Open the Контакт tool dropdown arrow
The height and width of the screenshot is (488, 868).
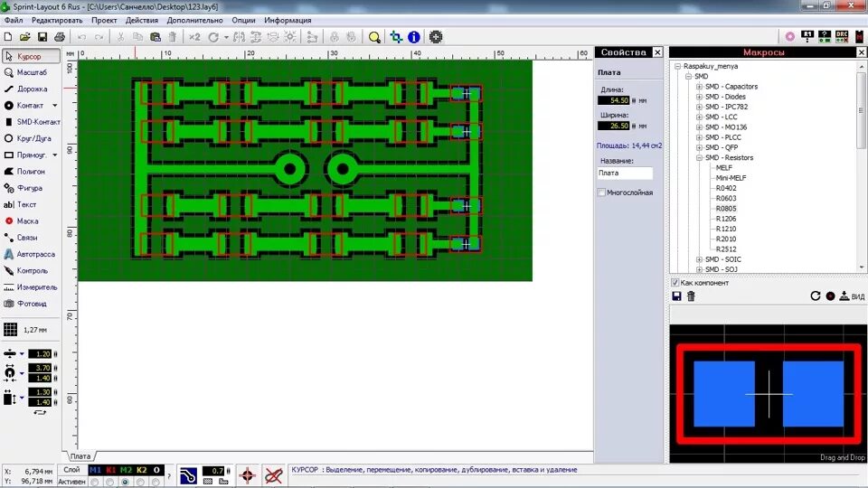coord(55,105)
